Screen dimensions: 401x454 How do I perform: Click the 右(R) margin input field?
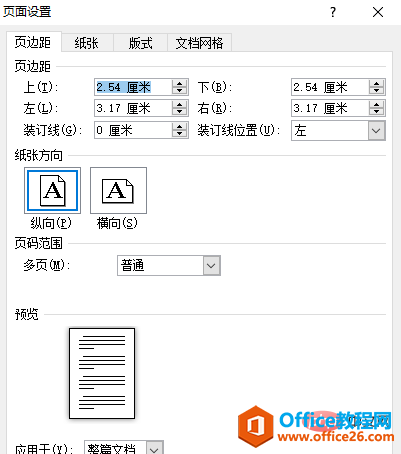pyautogui.click(x=330, y=108)
